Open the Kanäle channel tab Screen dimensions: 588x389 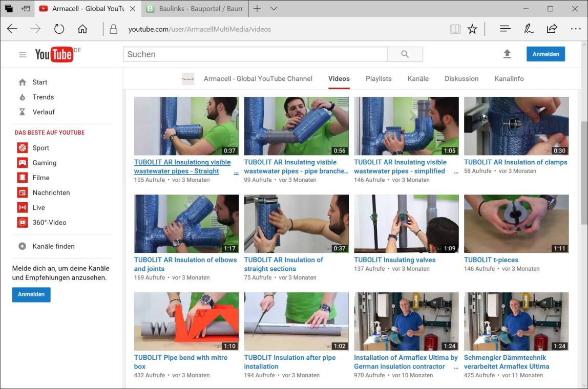coord(418,79)
